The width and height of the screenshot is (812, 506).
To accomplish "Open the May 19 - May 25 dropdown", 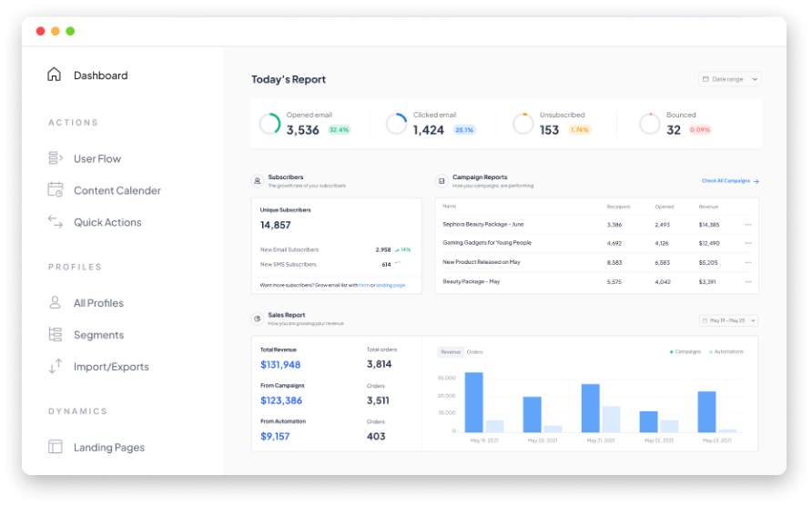I will point(728,320).
